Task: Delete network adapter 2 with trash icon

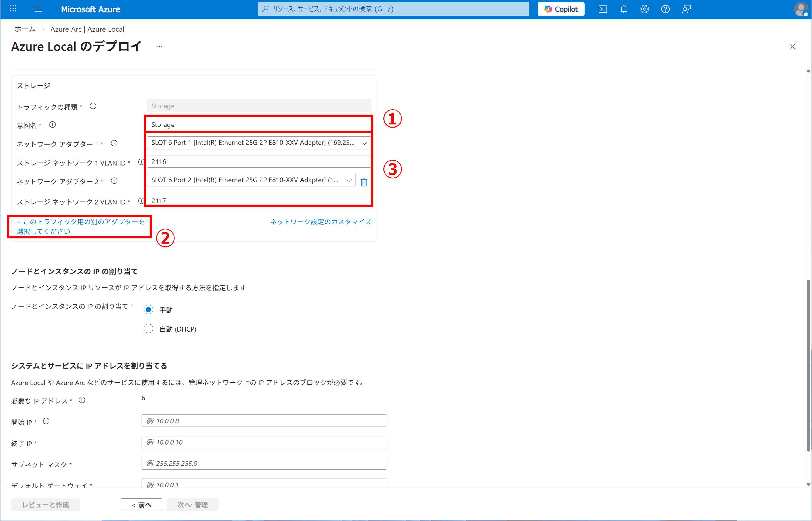Action: (364, 182)
